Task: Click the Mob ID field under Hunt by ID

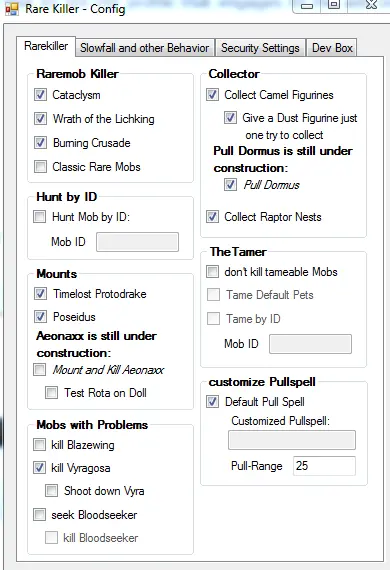Action: click(x=137, y=242)
